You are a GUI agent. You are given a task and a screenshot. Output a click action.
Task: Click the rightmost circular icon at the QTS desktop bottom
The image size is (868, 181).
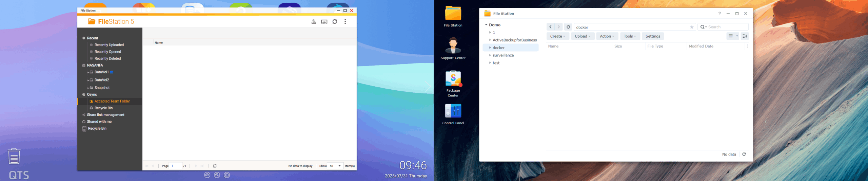[227, 175]
